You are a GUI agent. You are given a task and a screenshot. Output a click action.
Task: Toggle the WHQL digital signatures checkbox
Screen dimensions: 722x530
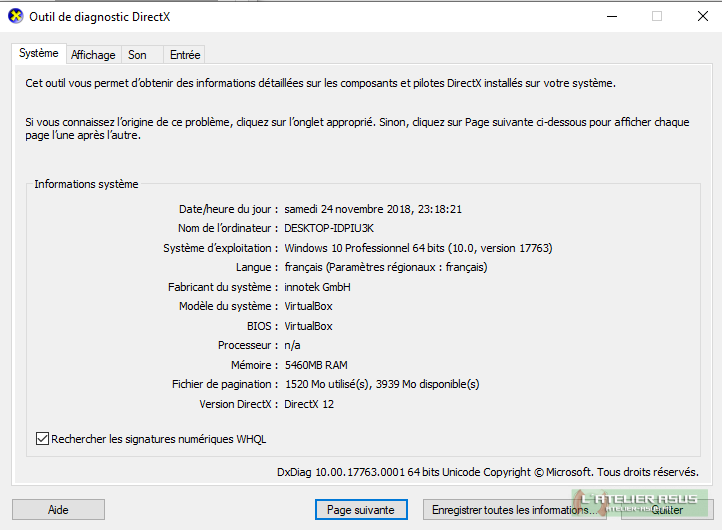(x=42, y=438)
